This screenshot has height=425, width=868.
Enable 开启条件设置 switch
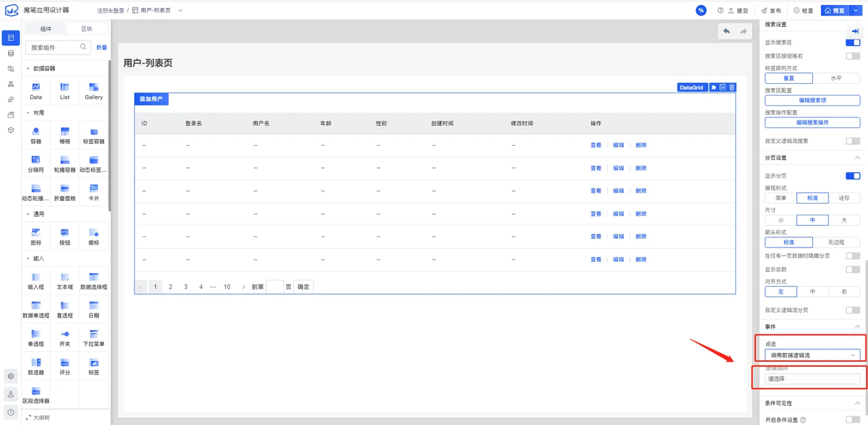point(853,420)
